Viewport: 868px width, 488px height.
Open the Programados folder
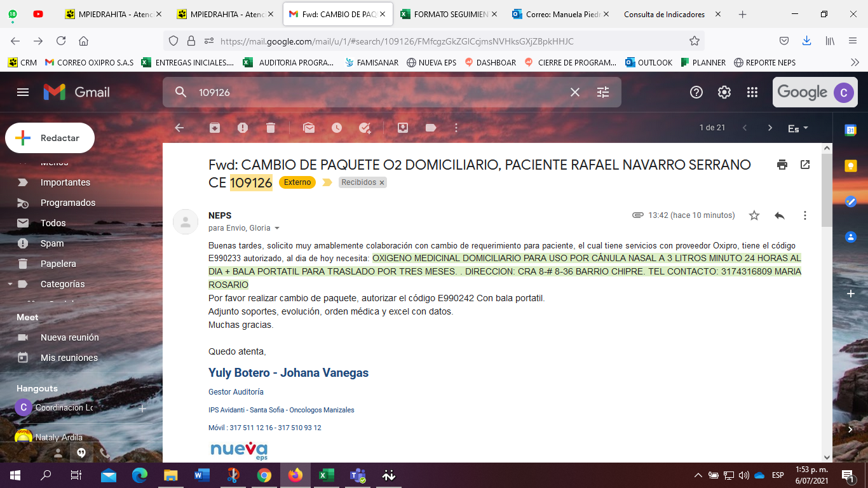(68, 203)
